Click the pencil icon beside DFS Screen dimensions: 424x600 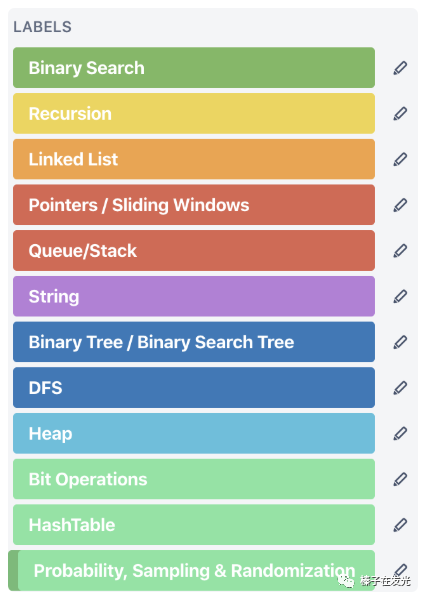tap(400, 388)
